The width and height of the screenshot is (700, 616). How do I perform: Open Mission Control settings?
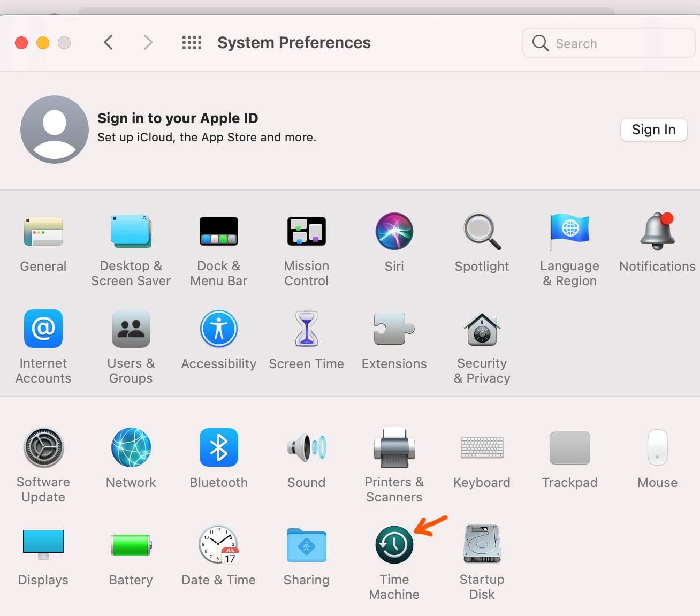coord(307,231)
